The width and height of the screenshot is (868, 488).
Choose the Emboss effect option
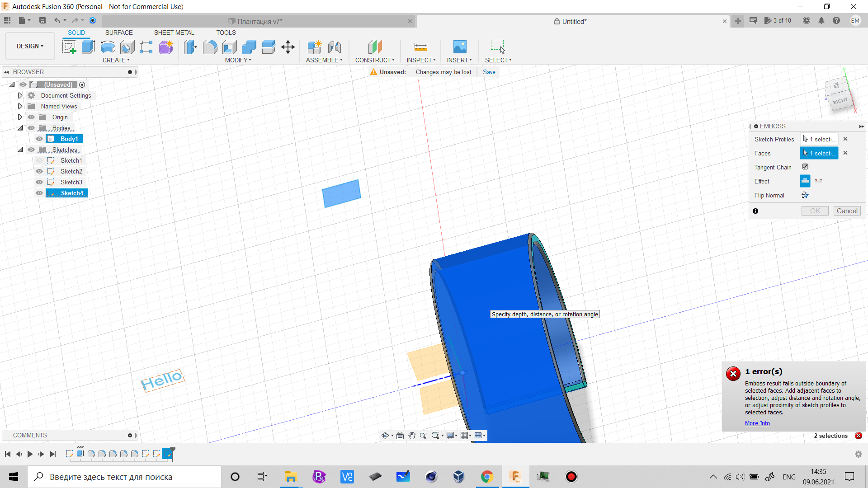805,181
